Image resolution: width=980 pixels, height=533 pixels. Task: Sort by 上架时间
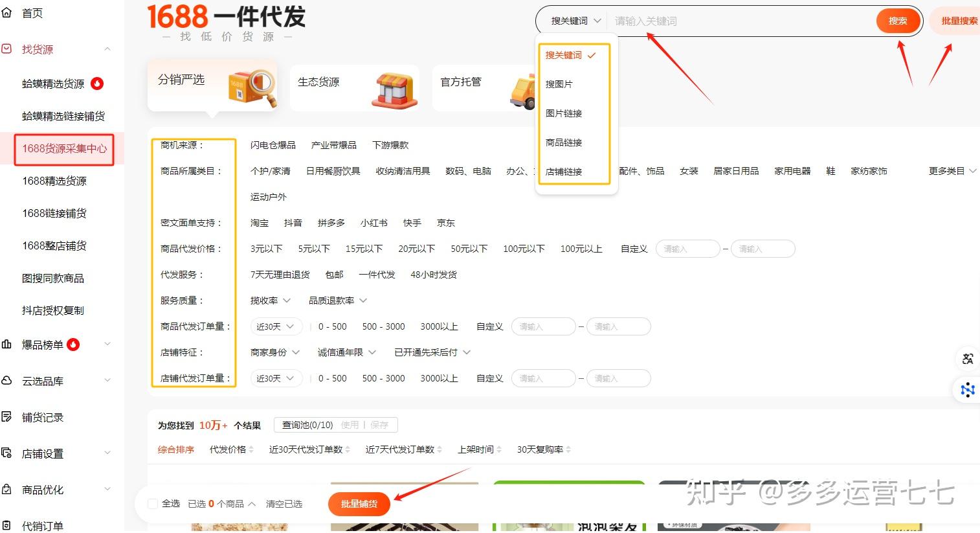click(480, 449)
